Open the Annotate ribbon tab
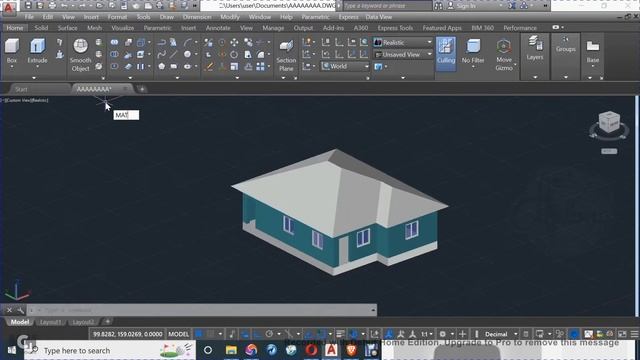The width and height of the screenshot is (640, 360). coord(218,28)
